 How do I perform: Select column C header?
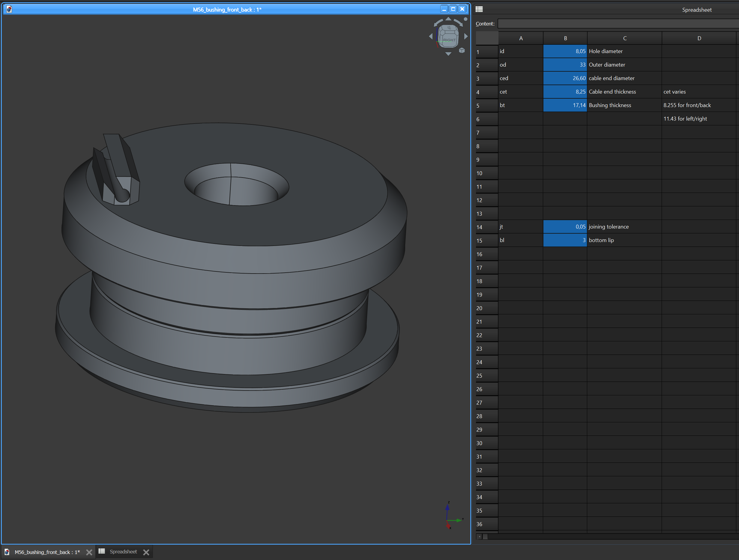point(625,38)
